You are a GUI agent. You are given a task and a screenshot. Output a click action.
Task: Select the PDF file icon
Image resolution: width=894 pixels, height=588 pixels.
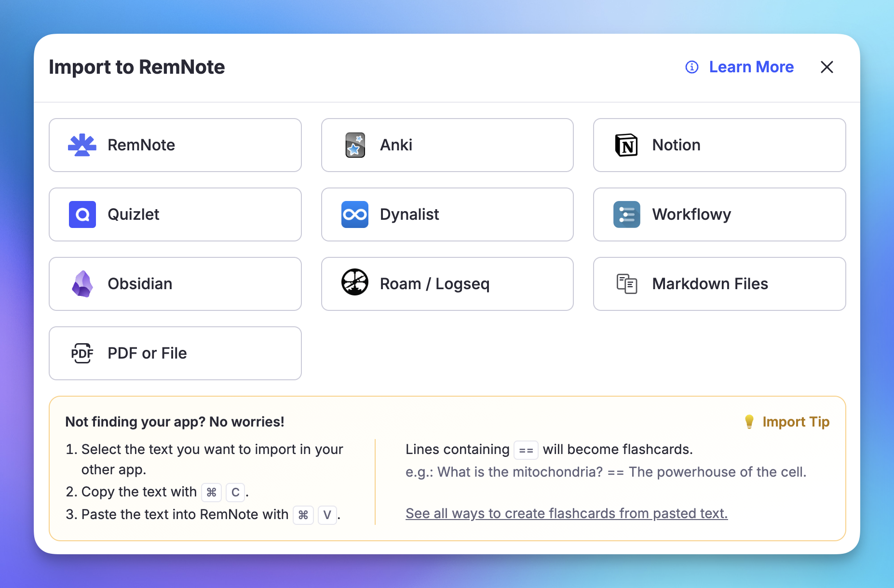click(82, 353)
